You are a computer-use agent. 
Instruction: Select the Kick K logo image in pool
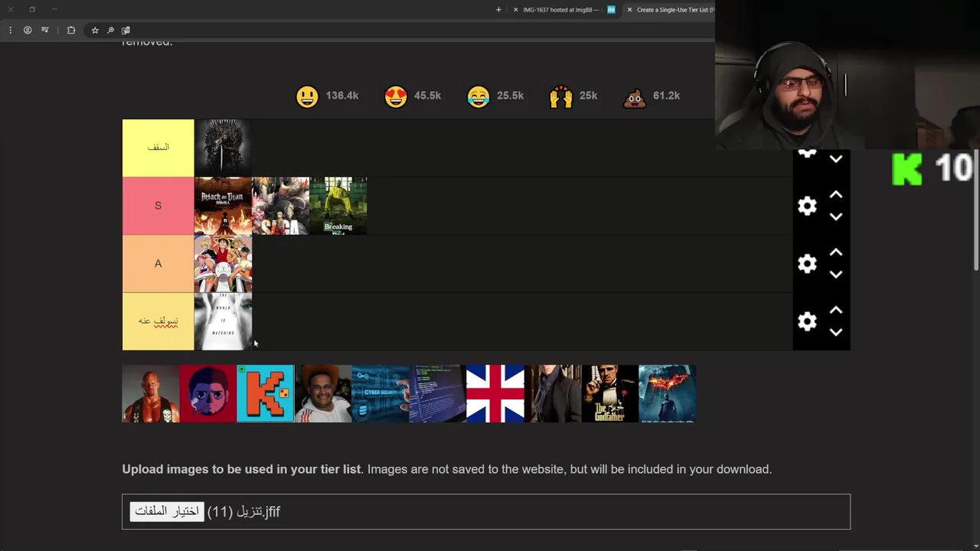pyautogui.click(x=266, y=393)
